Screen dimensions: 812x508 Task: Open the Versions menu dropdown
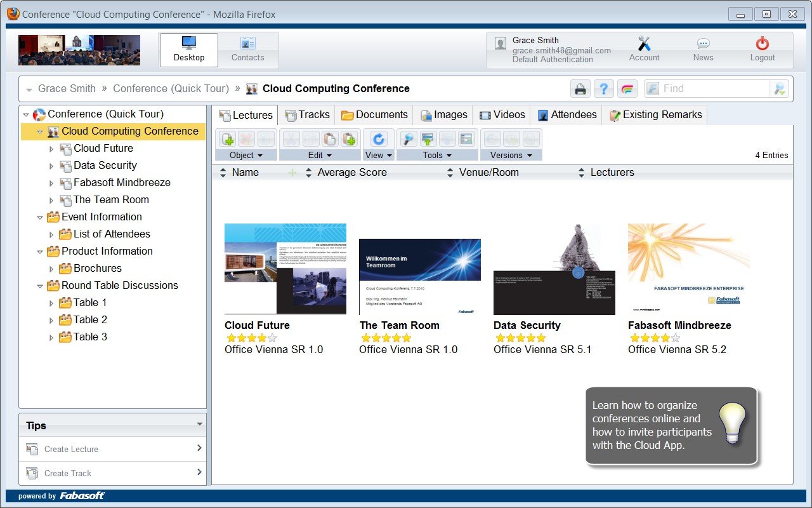[511, 155]
